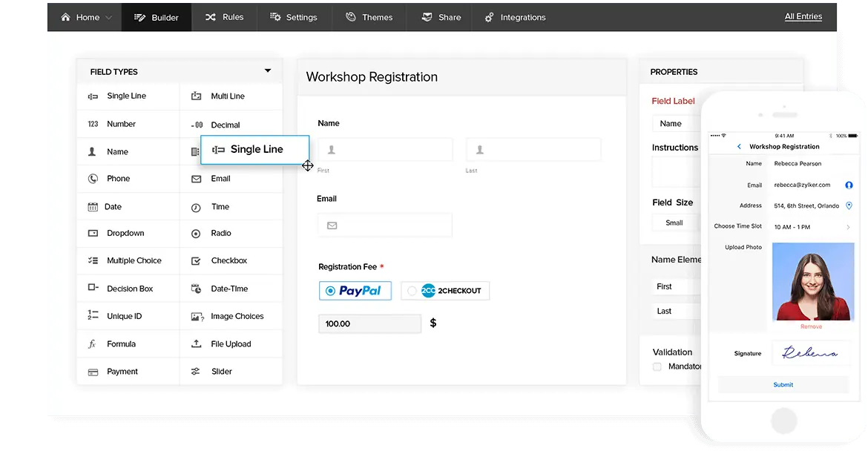Select the Phone field icon
Image resolution: width=868 pixels, height=451 pixels.
[x=93, y=179]
